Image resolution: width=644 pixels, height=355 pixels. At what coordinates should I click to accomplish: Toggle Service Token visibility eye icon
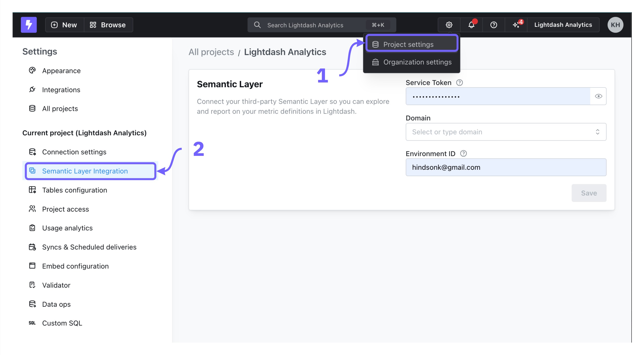tap(599, 96)
